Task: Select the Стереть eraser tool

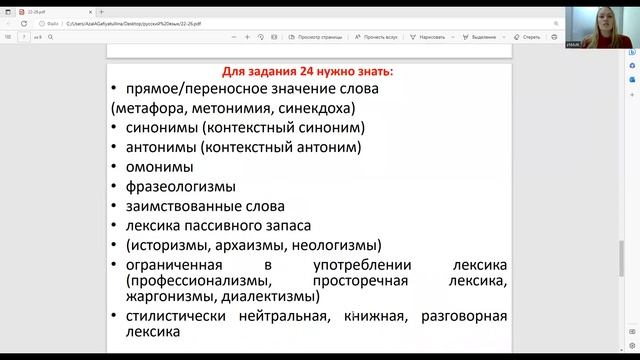Action: tap(527, 37)
